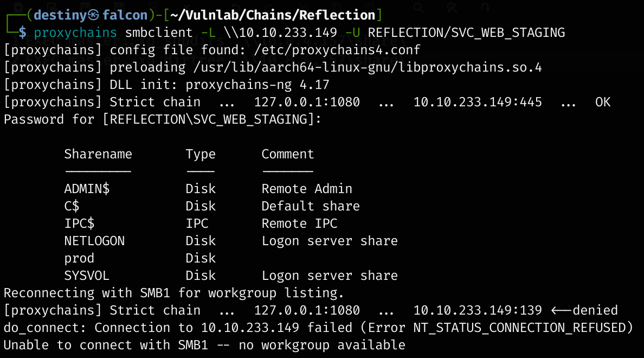Click the denied arrow on the last chain line
644x358 pixels.
coord(561,310)
